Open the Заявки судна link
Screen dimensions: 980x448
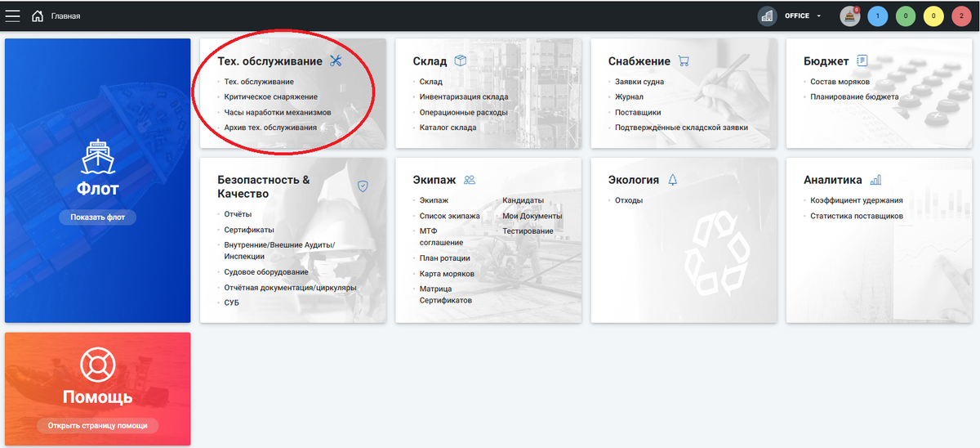click(639, 82)
